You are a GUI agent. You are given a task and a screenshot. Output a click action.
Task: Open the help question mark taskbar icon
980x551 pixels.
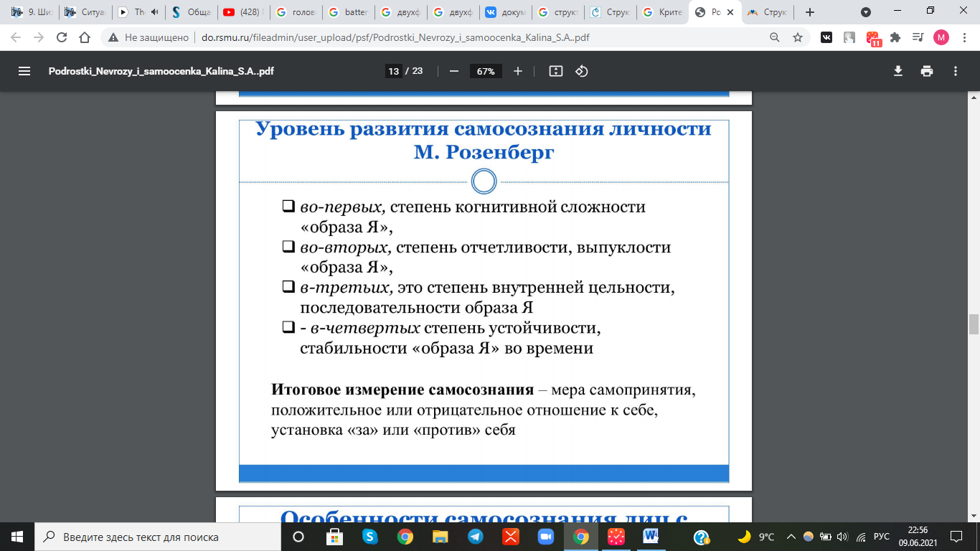pyautogui.click(x=702, y=537)
